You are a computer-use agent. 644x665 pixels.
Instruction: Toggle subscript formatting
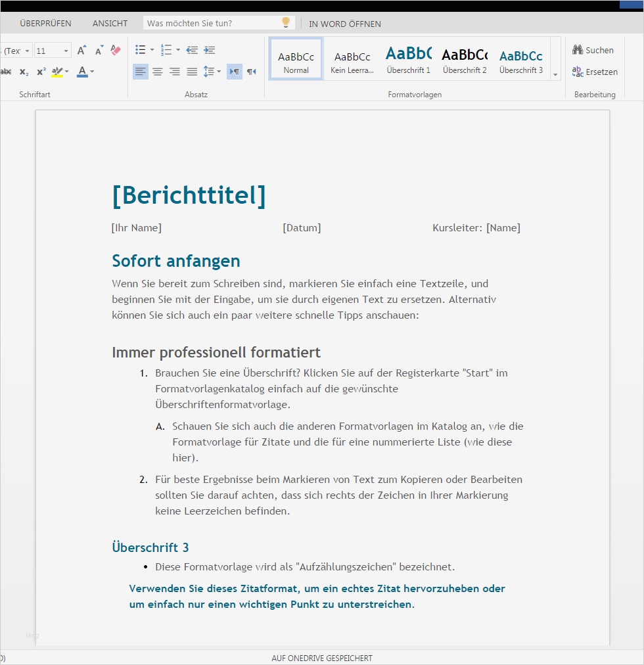click(23, 72)
